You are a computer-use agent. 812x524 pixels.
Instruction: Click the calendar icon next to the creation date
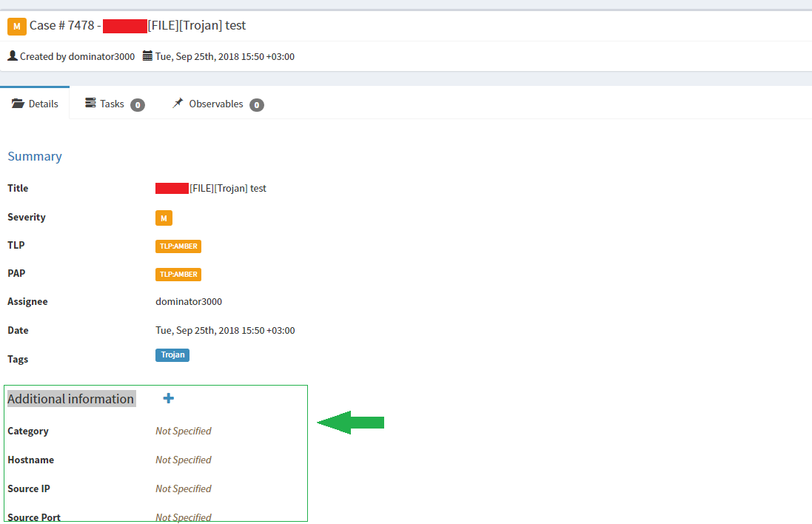click(147, 56)
